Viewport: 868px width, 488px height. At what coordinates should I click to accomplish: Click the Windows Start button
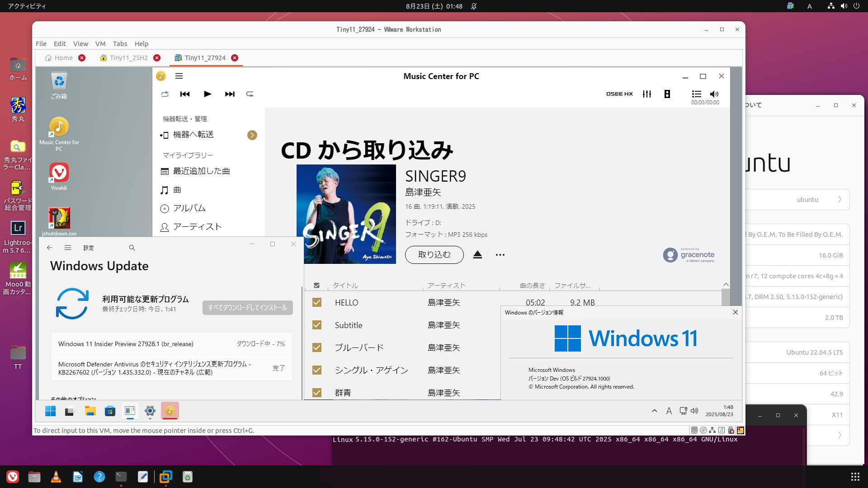pos(50,411)
